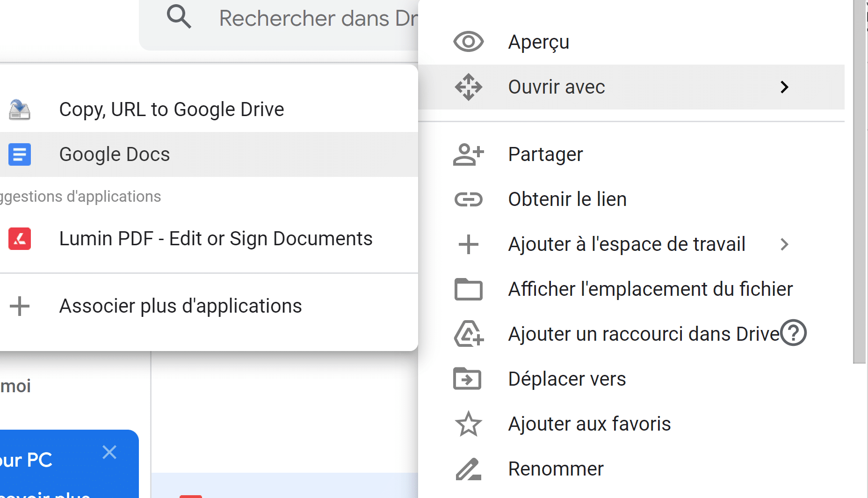Click the Obtenir le lien chain icon
The image size is (868, 498).
click(468, 199)
